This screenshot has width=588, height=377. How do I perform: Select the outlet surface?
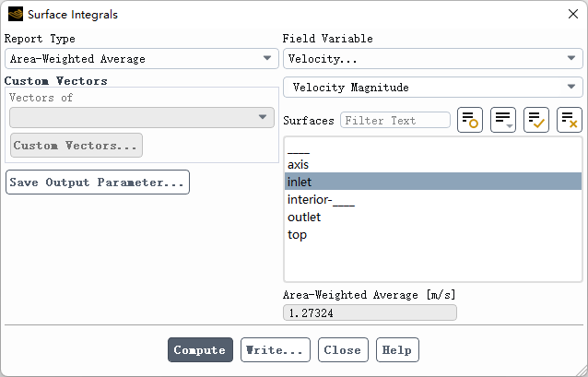pyautogui.click(x=433, y=217)
